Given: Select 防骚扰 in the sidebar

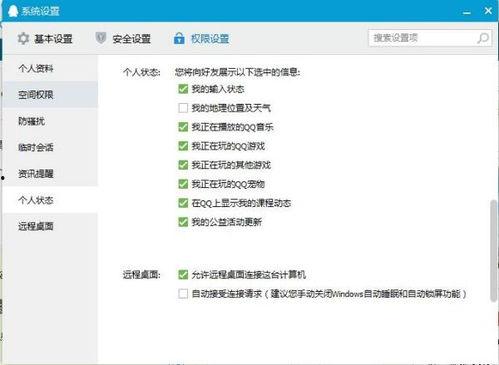Looking at the screenshot, I should [x=50, y=121].
